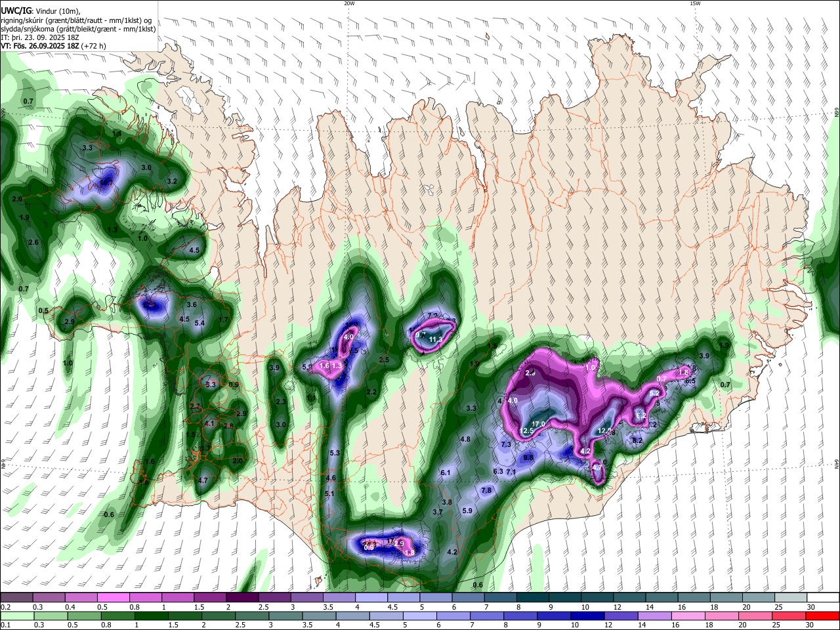840x630 pixels.
Task: Click the 4.7 value on the map
Action: (203, 480)
